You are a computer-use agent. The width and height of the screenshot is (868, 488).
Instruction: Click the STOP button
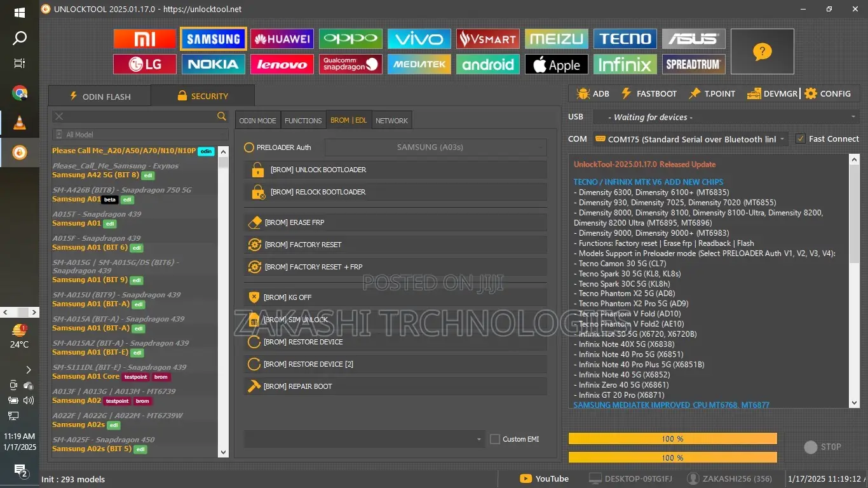823,447
